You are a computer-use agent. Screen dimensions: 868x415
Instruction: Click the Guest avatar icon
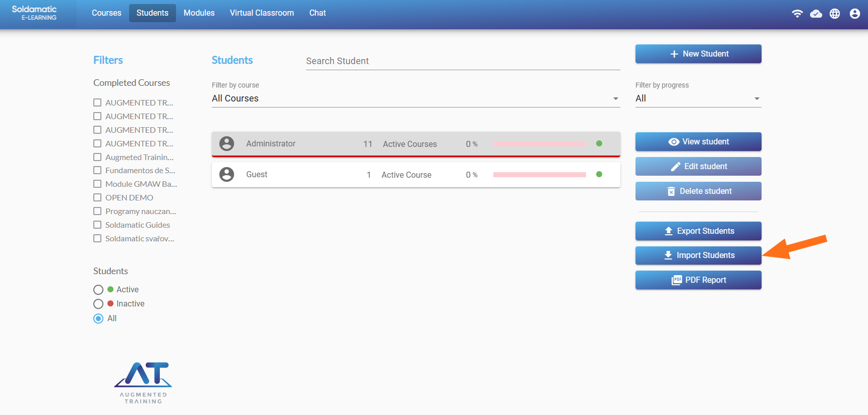click(x=227, y=175)
